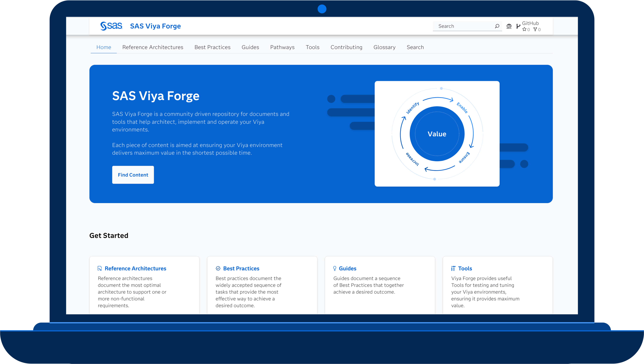Click the GitHub git branch icon

click(518, 26)
